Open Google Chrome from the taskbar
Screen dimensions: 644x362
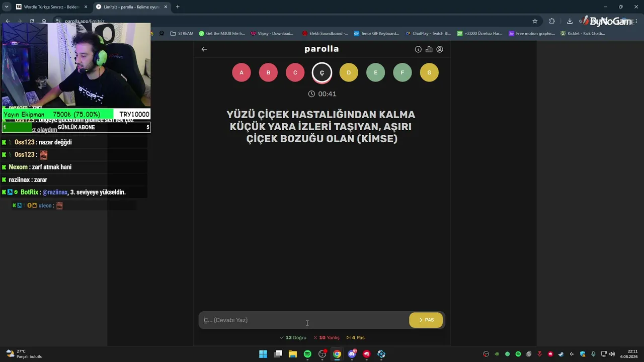click(x=337, y=354)
